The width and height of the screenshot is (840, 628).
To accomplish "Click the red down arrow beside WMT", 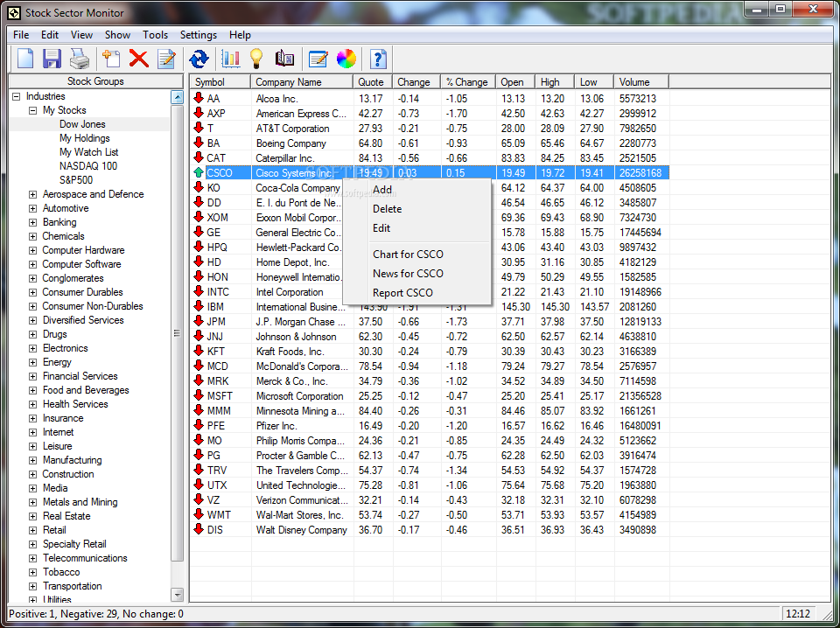I will pyautogui.click(x=199, y=514).
